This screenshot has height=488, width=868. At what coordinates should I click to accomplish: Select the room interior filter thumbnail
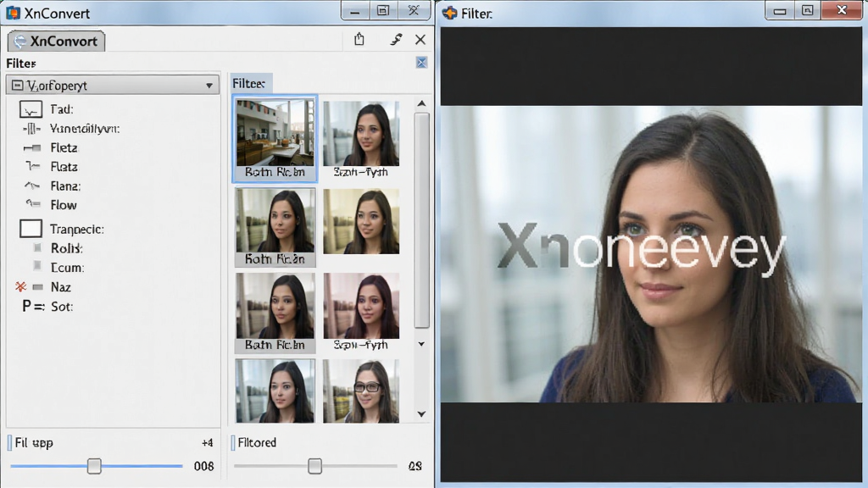[275, 138]
